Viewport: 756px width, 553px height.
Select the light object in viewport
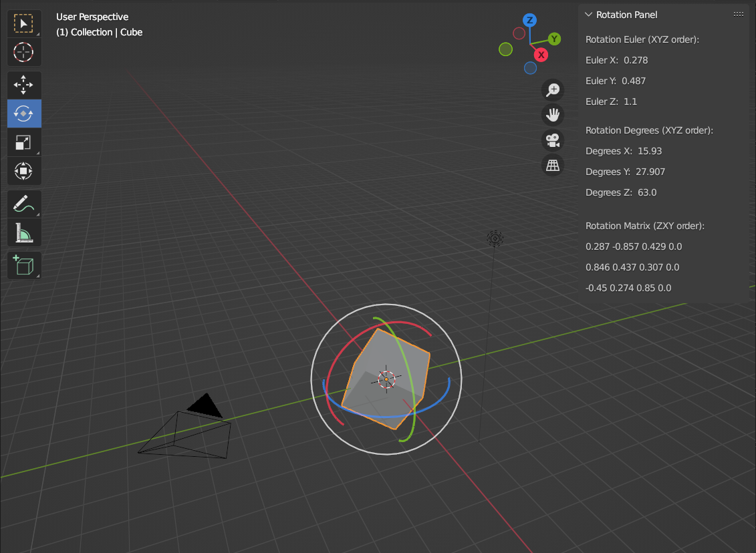[x=495, y=238]
